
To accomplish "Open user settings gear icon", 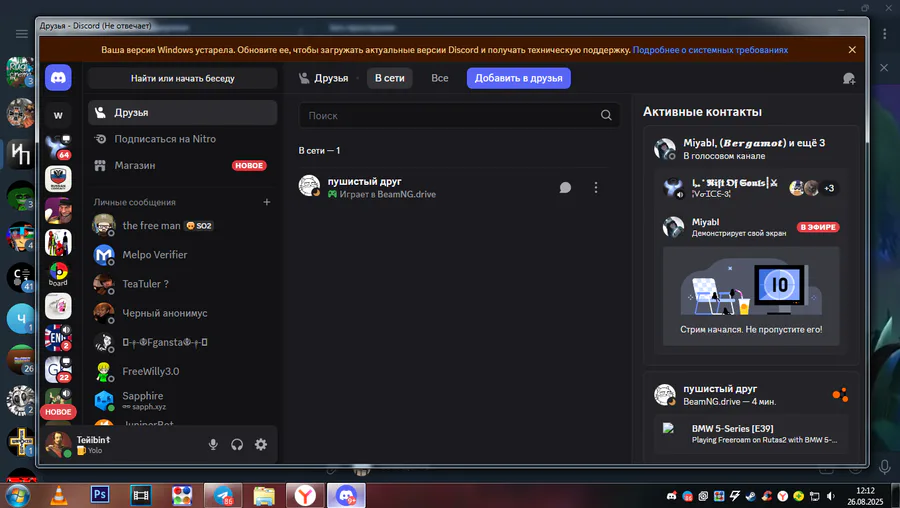I will (261, 444).
